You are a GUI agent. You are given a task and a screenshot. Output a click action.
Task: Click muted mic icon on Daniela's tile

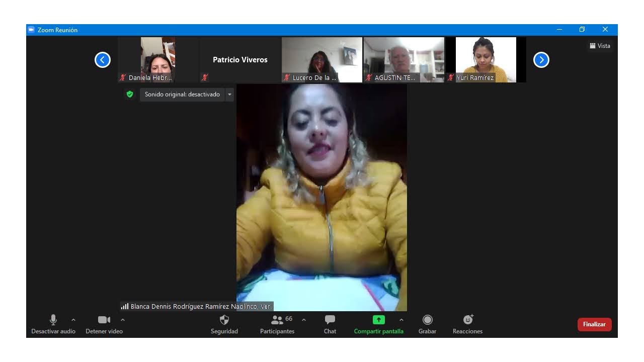click(x=123, y=77)
